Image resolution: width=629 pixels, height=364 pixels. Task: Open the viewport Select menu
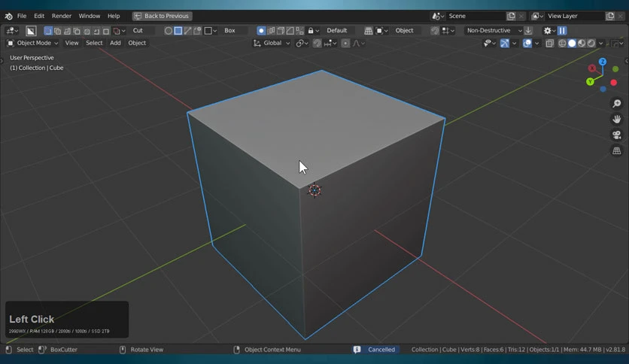point(94,43)
